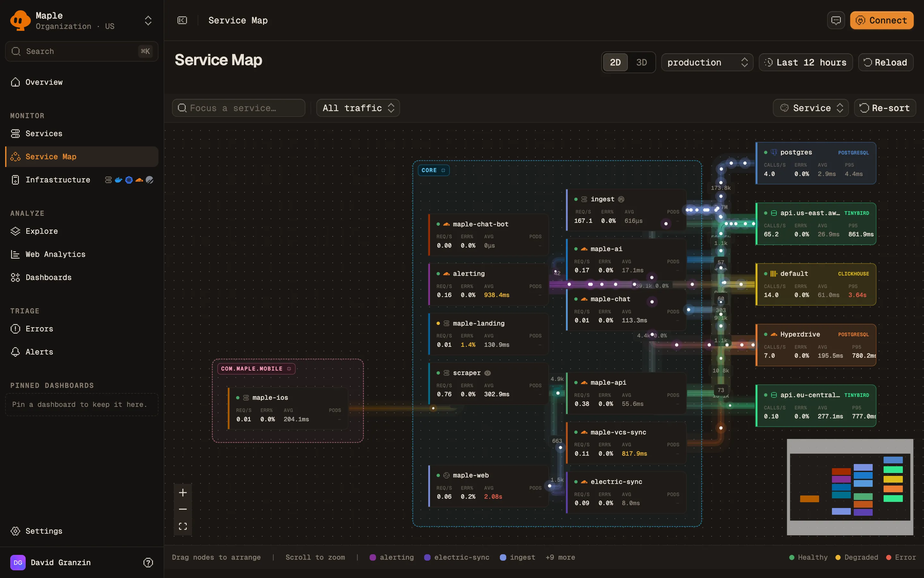Open the Last 12 hours time range

(x=806, y=62)
